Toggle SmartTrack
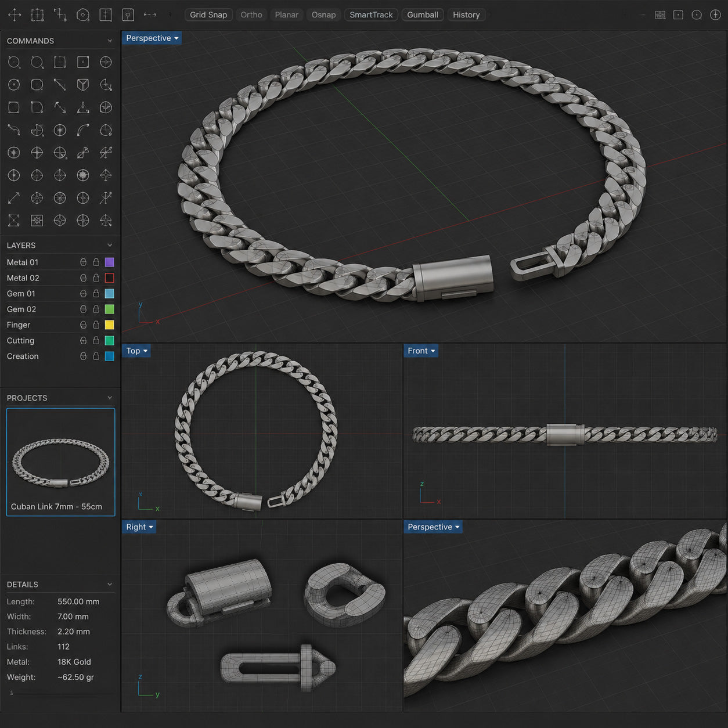The width and height of the screenshot is (728, 728). tap(371, 15)
